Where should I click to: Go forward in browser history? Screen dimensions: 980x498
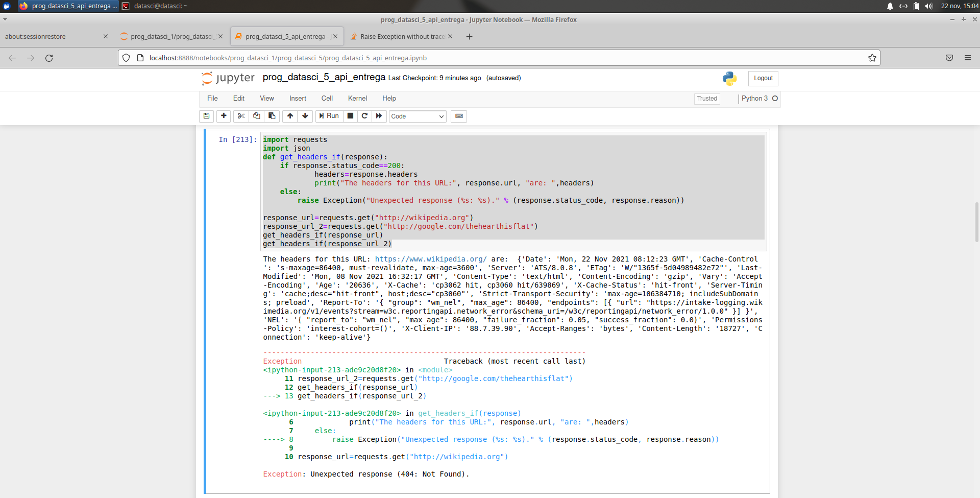tap(31, 58)
